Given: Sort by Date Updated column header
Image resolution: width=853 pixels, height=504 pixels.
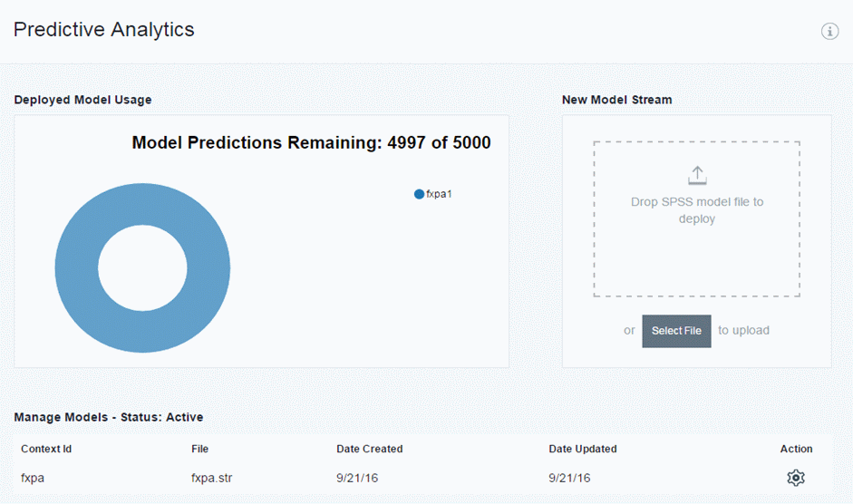Looking at the screenshot, I should point(583,449).
